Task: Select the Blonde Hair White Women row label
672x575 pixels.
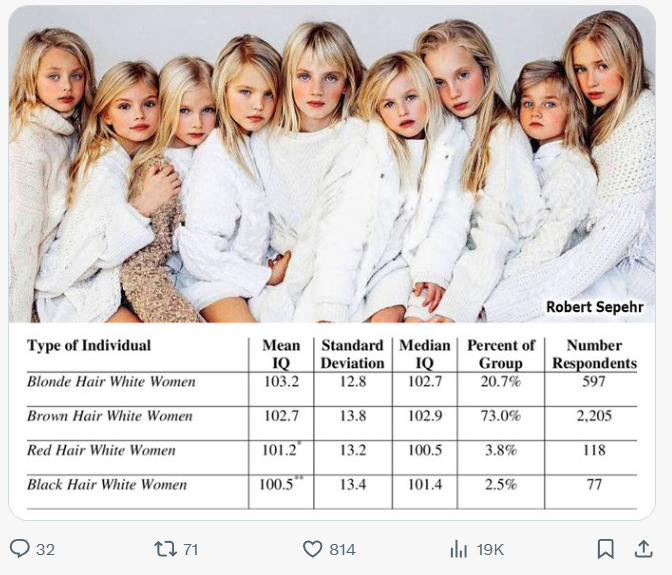Action: coord(111,382)
